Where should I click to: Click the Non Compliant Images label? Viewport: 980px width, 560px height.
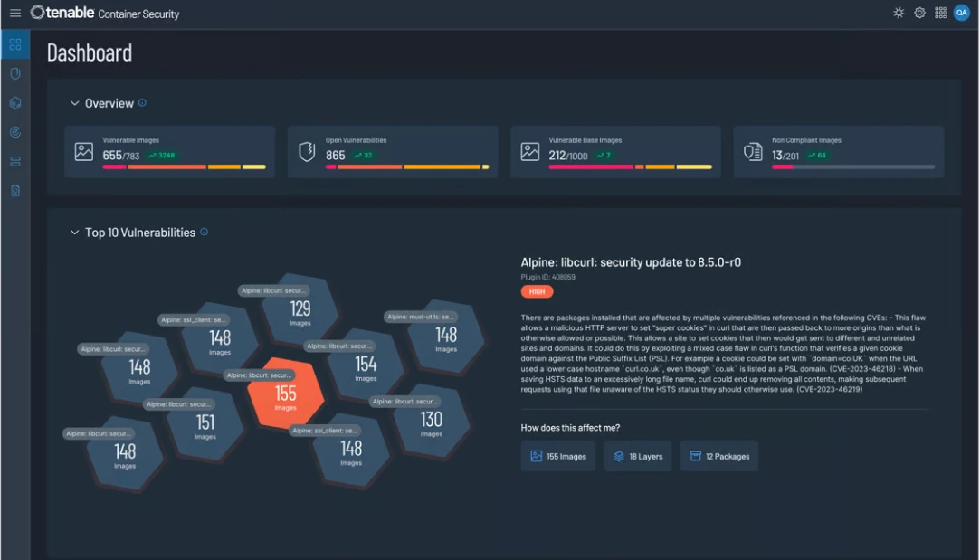click(x=807, y=140)
